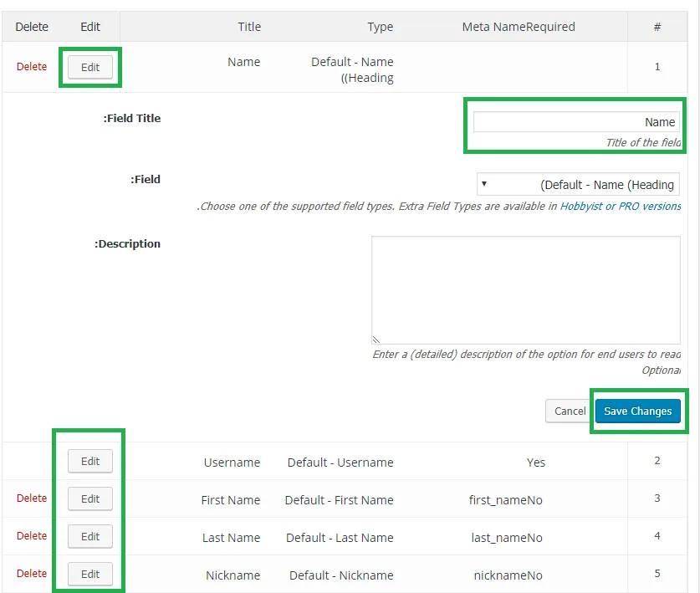Image resolution: width=700 pixels, height=593 pixels.
Task: Delete the Nickname field row
Action: 32,573
